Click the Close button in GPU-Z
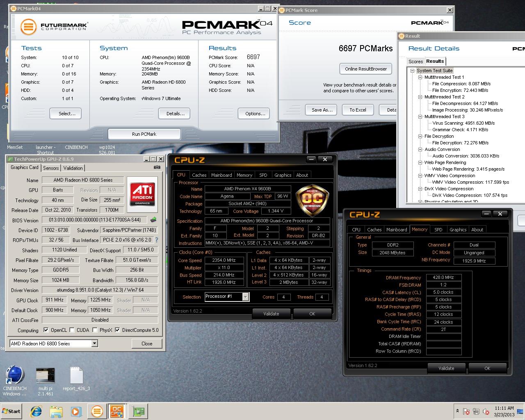This screenshot has width=525, height=420. coord(147,344)
